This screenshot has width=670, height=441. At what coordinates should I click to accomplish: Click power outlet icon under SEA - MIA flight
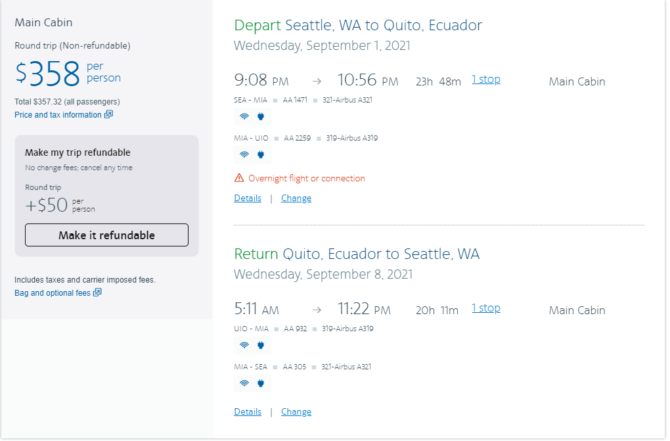coord(261,116)
